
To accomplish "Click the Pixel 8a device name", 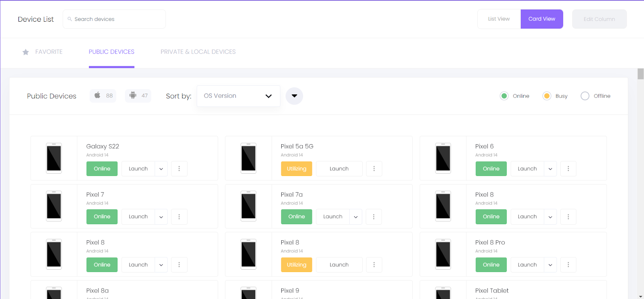I will pyautogui.click(x=97, y=291).
